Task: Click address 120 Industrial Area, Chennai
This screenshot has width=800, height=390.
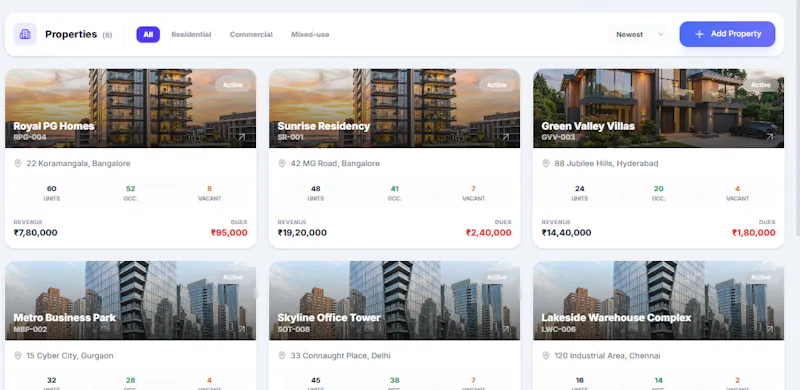Action: coord(607,355)
